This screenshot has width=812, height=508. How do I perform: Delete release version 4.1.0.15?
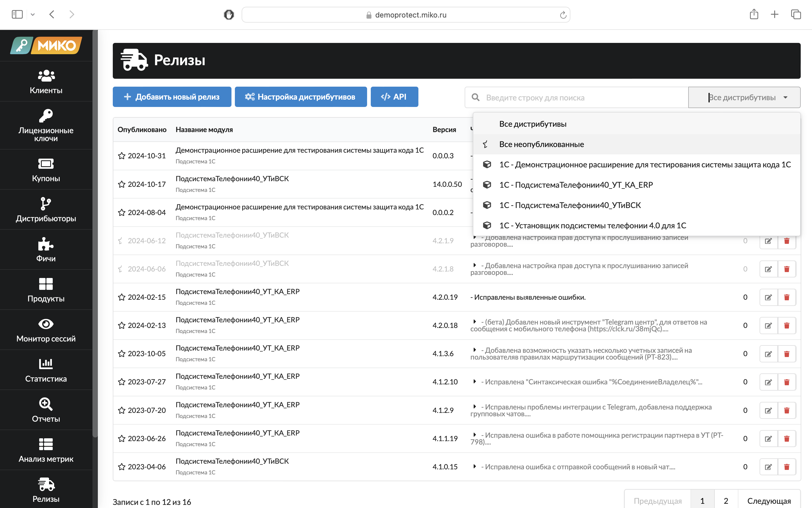(x=787, y=467)
